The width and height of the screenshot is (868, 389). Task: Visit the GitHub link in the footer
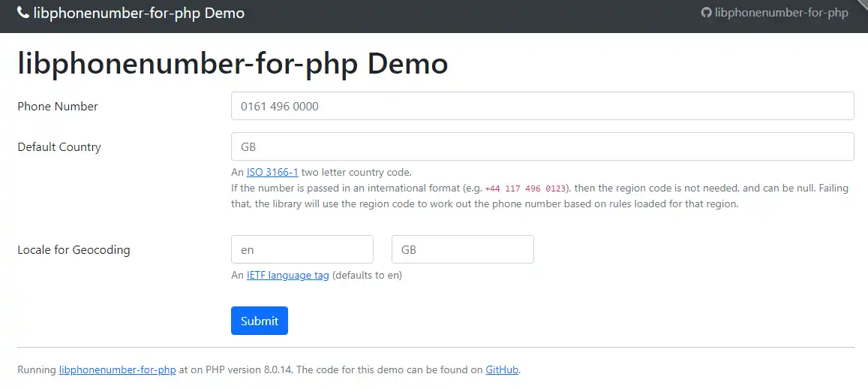point(502,369)
